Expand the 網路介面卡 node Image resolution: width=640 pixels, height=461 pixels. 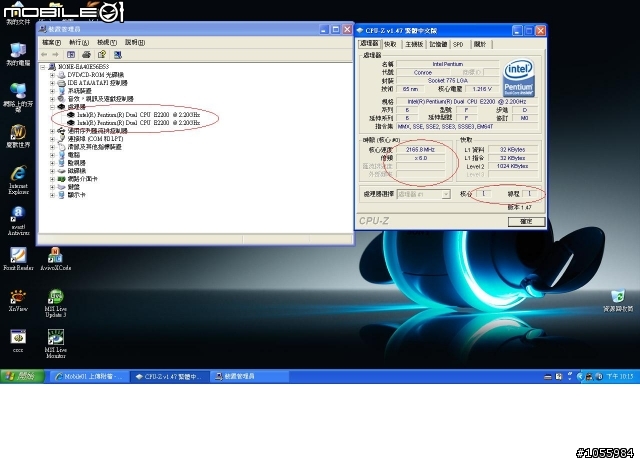(52, 179)
